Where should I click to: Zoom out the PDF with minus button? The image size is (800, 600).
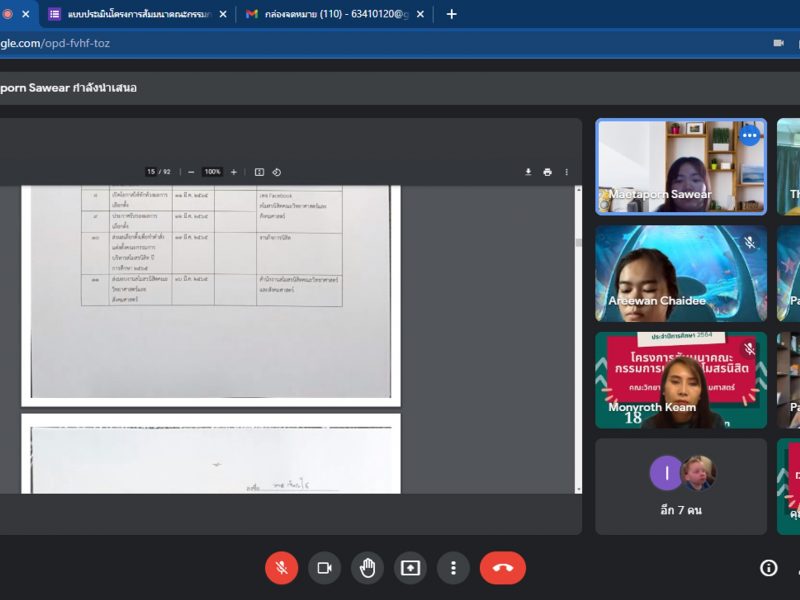191,172
